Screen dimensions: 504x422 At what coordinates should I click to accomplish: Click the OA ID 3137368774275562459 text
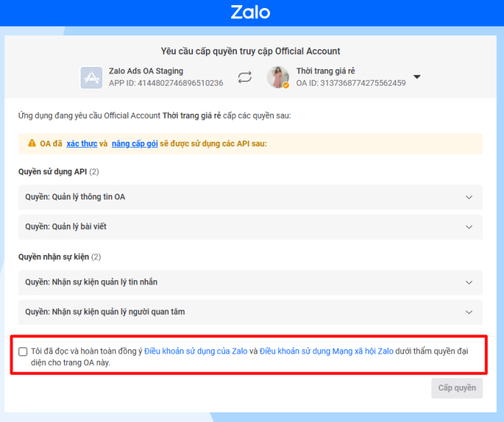tap(351, 84)
